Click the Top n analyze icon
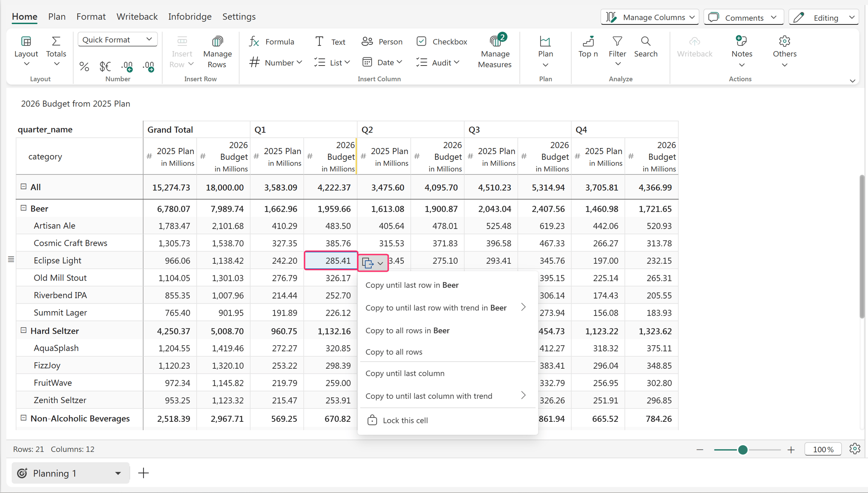Viewport: 868px width, 493px height. pyautogui.click(x=588, y=47)
